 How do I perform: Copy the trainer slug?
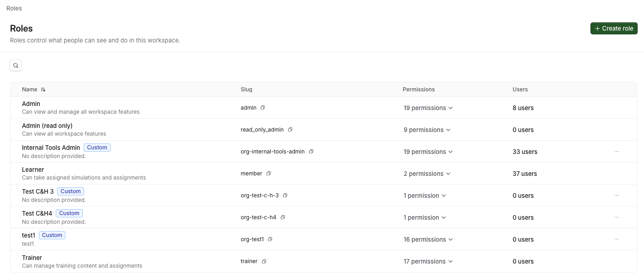264,261
